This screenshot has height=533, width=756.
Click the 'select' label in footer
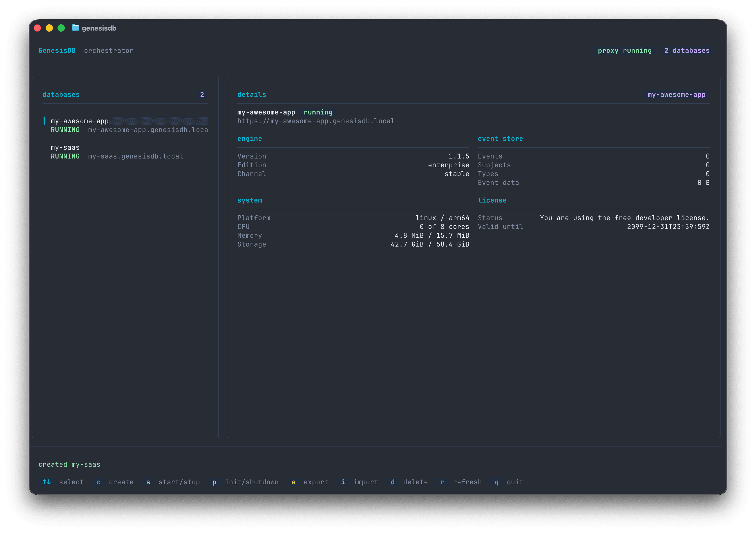coord(72,482)
